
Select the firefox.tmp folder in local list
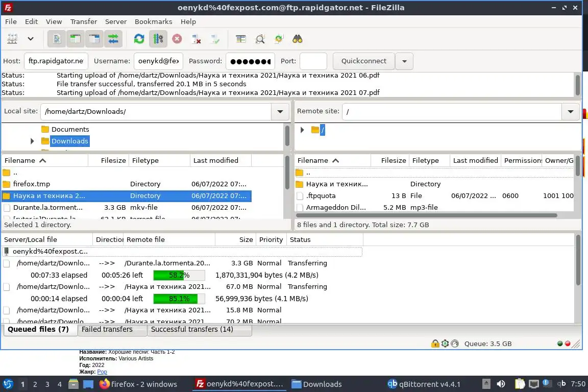(x=127, y=184)
